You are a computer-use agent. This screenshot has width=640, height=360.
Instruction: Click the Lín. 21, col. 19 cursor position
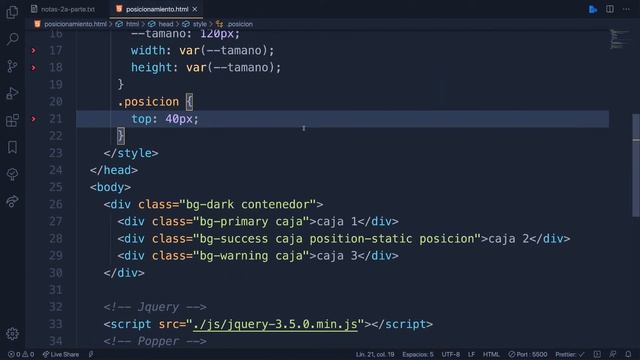tap(375, 354)
